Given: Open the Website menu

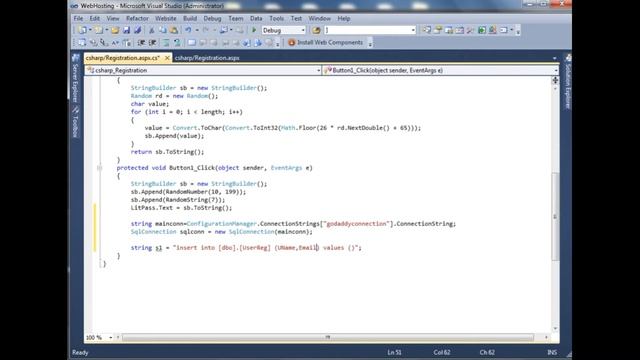Looking at the screenshot, I should pyautogui.click(x=166, y=18).
